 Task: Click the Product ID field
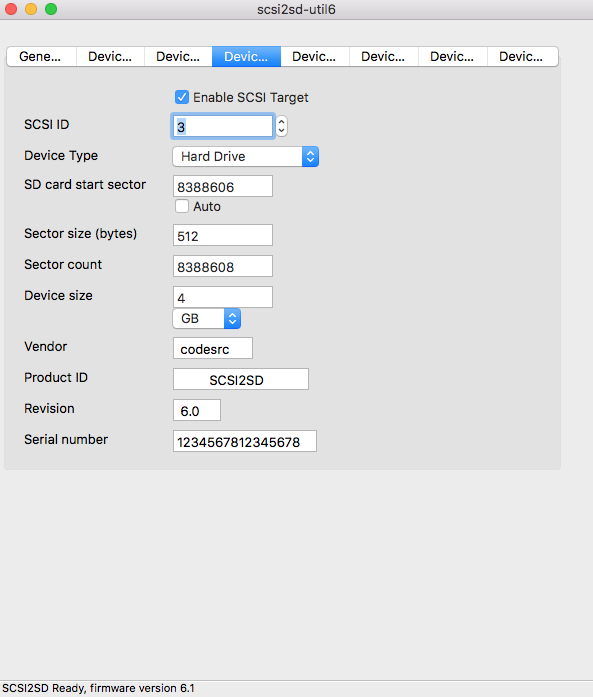point(241,379)
